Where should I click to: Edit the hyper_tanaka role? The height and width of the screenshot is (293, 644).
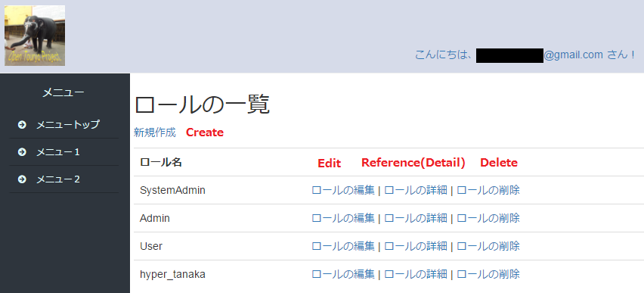pos(343,274)
